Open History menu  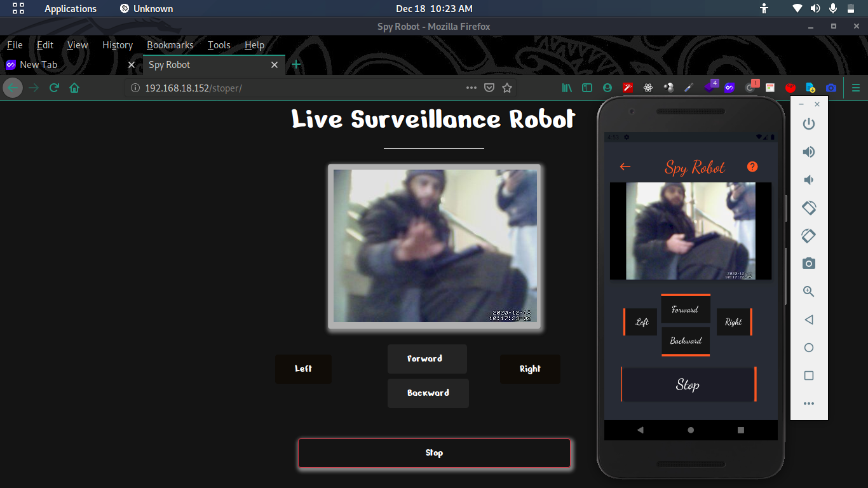point(118,45)
